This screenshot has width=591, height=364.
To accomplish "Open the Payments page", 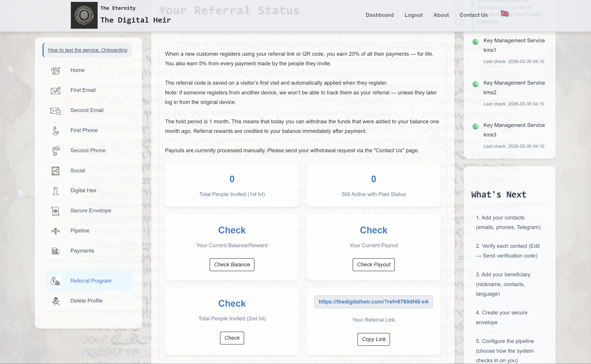I will (88, 251).
